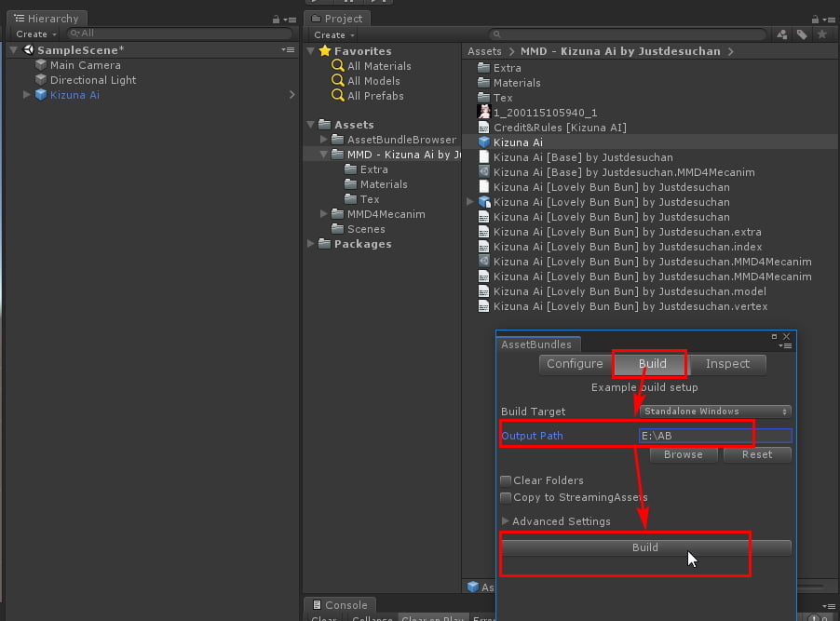
Task: Click the Directional Light icon in Hierarchy
Action: [40, 79]
